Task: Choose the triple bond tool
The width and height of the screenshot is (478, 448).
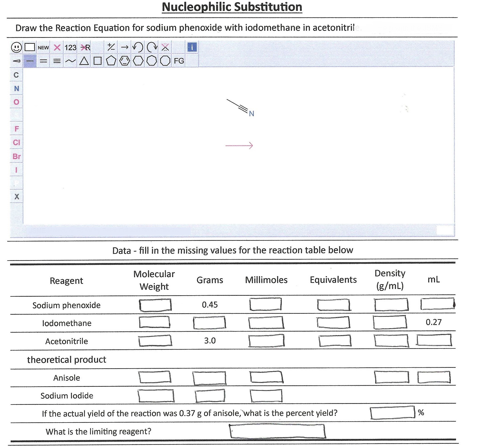Action: point(57,61)
